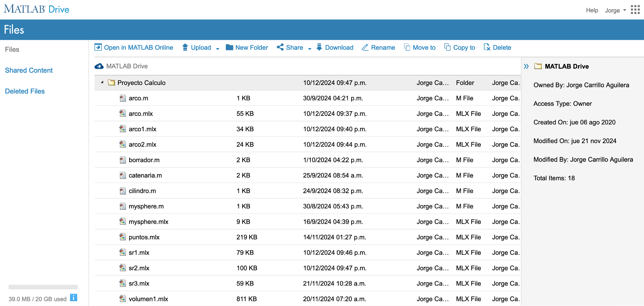Select the puntos.mlx file row
Image resolution: width=644 pixels, height=306 pixels.
click(144, 237)
